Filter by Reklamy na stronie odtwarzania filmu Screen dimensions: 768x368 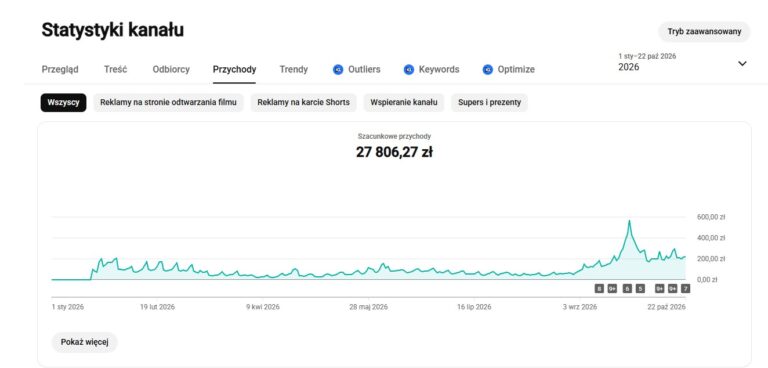click(168, 102)
